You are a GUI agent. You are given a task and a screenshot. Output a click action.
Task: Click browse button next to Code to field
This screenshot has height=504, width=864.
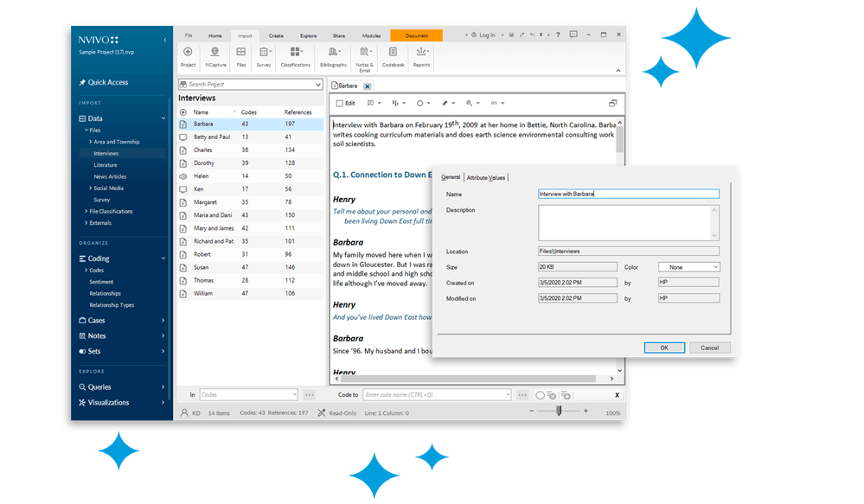coord(522,395)
